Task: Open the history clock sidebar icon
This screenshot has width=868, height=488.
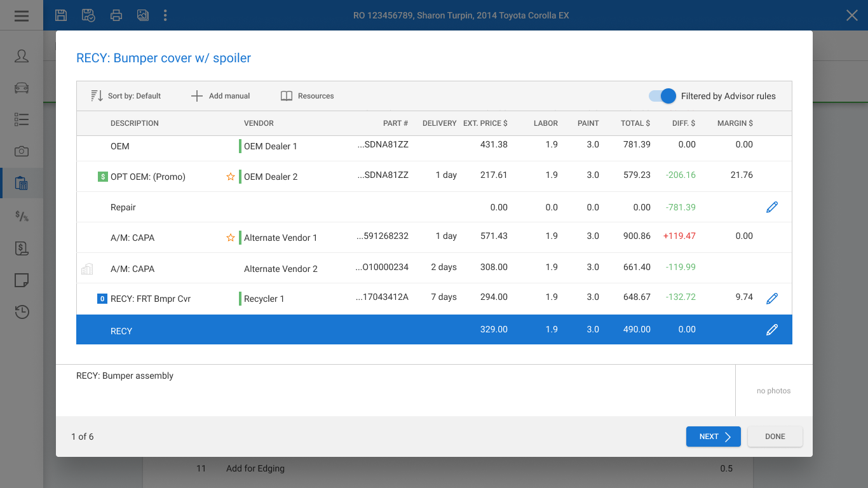Action: [x=22, y=312]
